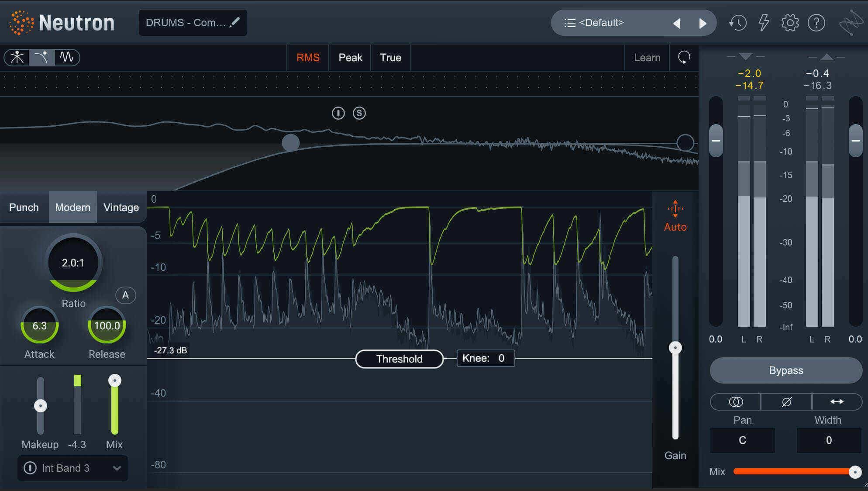Select Peak detection mode
The height and width of the screenshot is (491, 868).
pos(350,57)
